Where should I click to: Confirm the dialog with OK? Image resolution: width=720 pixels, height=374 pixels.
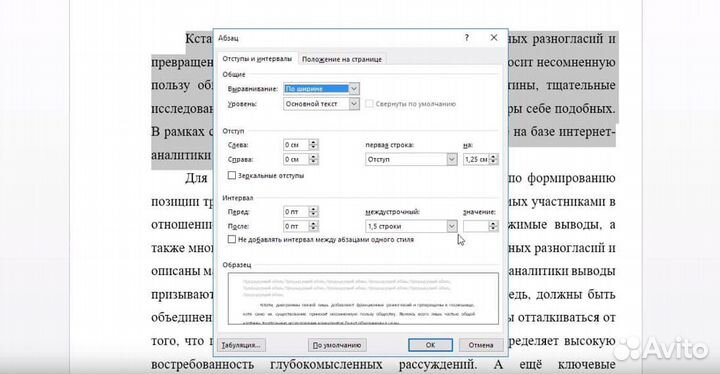(430, 345)
